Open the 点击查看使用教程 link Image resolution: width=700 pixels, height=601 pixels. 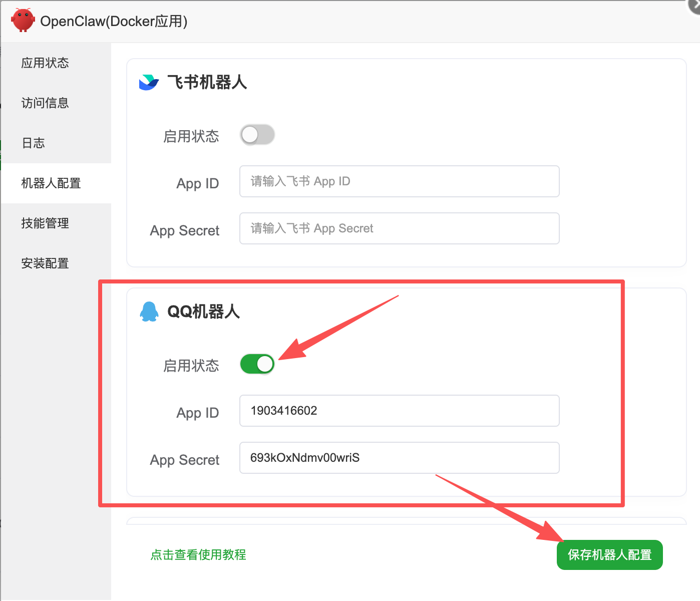[x=198, y=555]
